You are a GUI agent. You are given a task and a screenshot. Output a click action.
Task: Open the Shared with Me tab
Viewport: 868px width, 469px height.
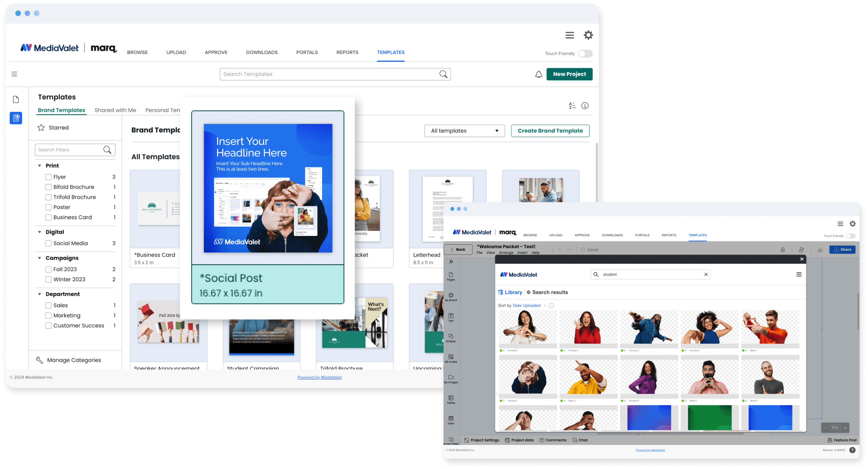(115, 110)
